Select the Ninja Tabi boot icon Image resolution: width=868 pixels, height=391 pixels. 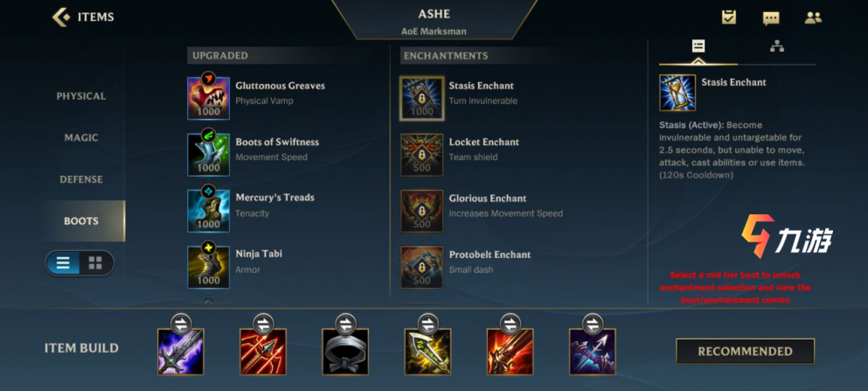click(208, 267)
